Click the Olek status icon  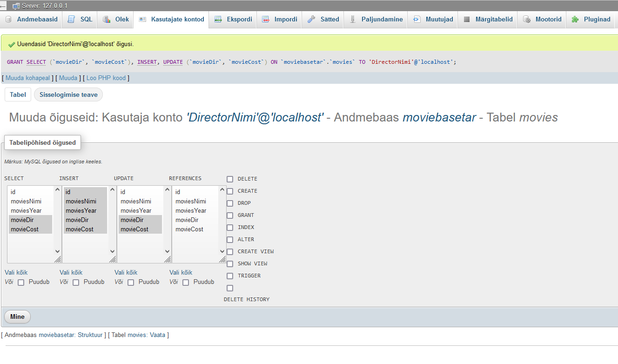pos(107,20)
